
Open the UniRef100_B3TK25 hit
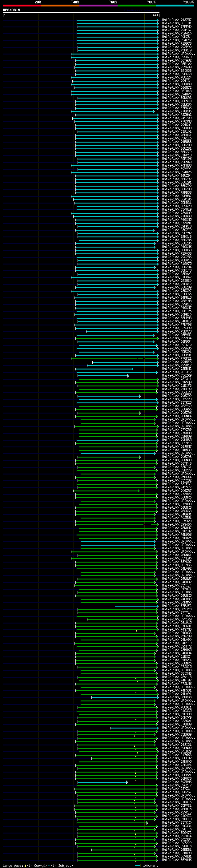176,403
